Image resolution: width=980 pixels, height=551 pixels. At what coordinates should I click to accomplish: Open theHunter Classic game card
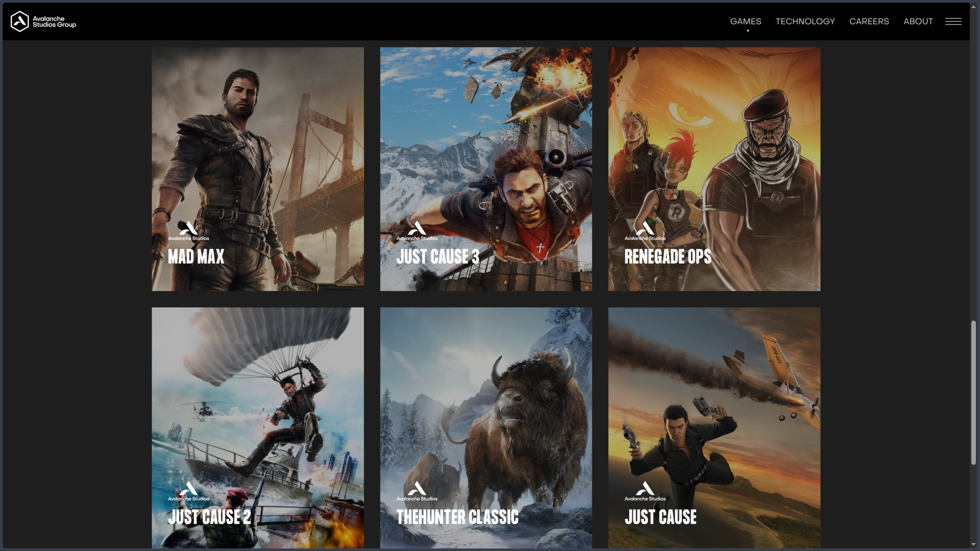pos(486,428)
